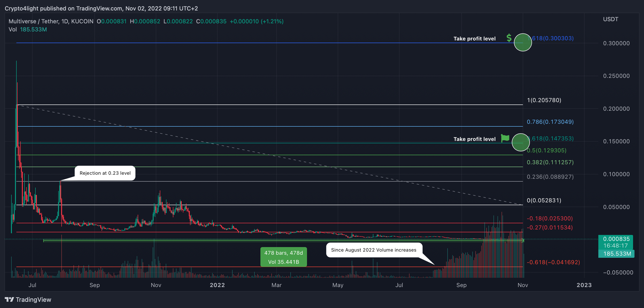Click the 0.236(0.088927) Fibonacci label
Image resolution: width=644 pixels, height=308 pixels.
coord(550,177)
